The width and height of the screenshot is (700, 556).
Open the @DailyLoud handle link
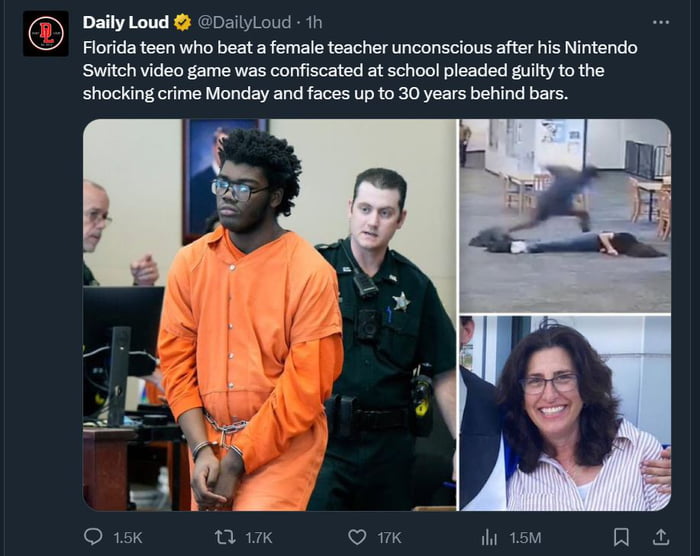[244, 22]
